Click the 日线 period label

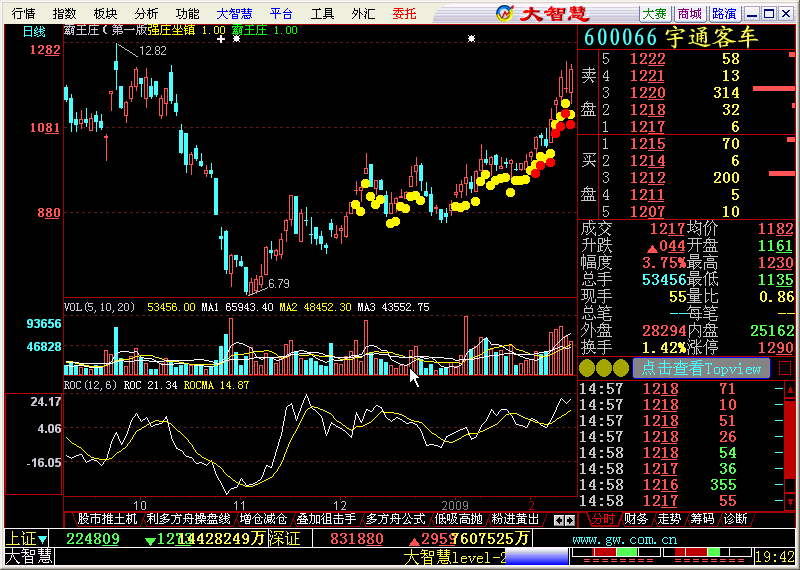[x=34, y=32]
